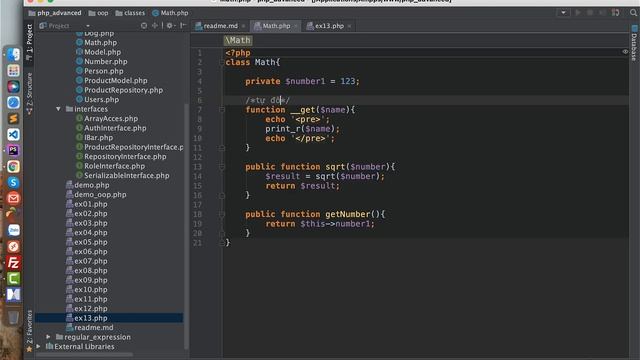Open Visual Studio Code from the dock
Viewport: 640px width, 360px height.
[x=13, y=134]
